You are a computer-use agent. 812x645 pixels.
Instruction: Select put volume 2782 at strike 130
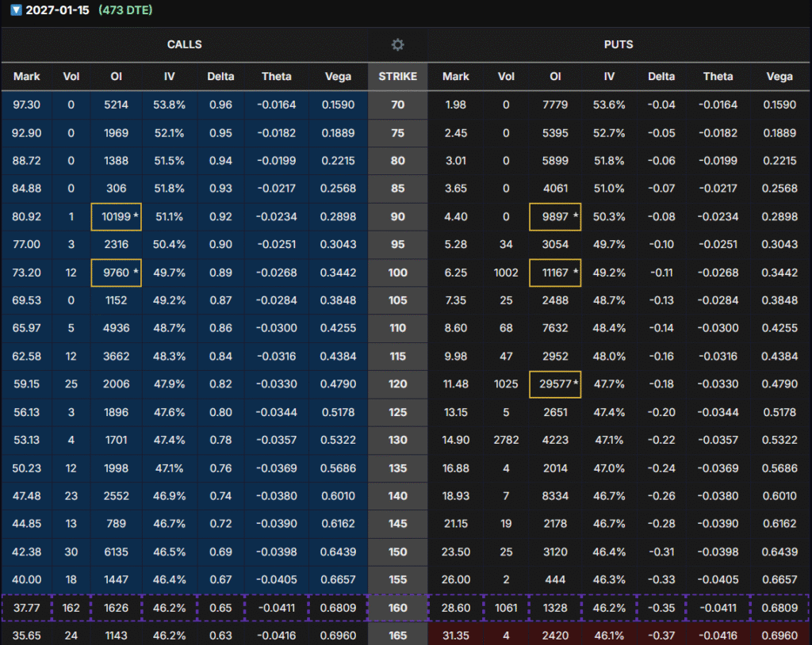tap(506, 440)
